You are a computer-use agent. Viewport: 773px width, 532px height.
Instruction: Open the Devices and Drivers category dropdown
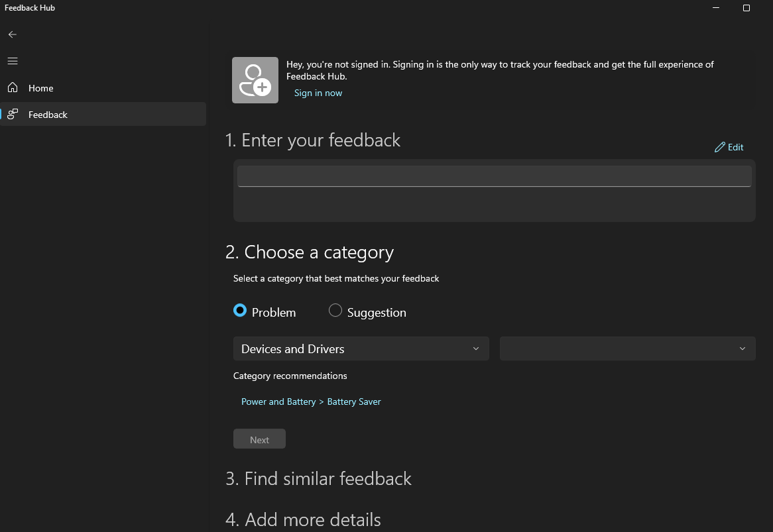pyautogui.click(x=361, y=348)
